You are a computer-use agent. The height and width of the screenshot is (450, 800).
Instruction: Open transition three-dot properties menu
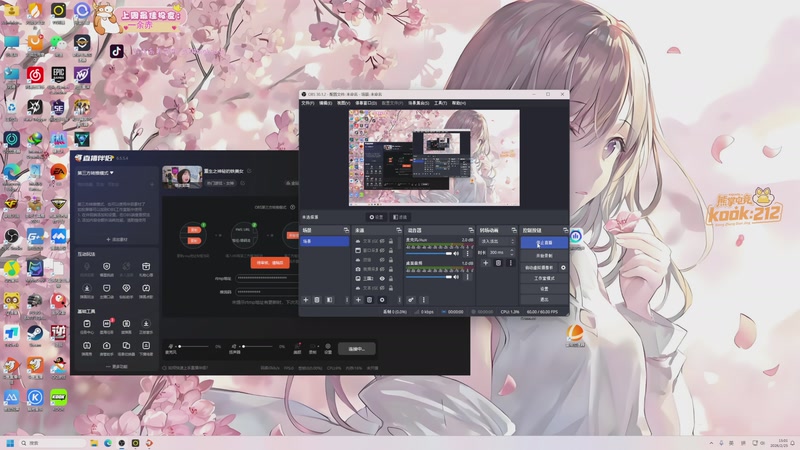(x=510, y=263)
